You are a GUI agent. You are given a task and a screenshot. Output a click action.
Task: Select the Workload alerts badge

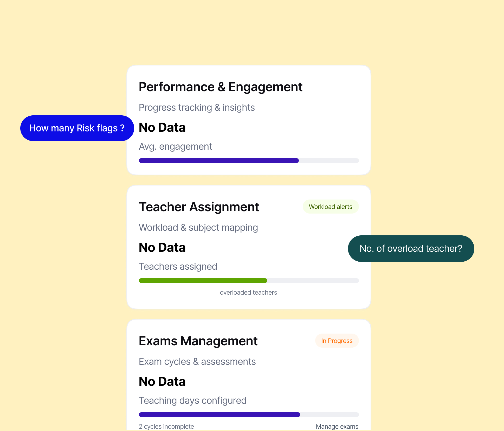331,207
